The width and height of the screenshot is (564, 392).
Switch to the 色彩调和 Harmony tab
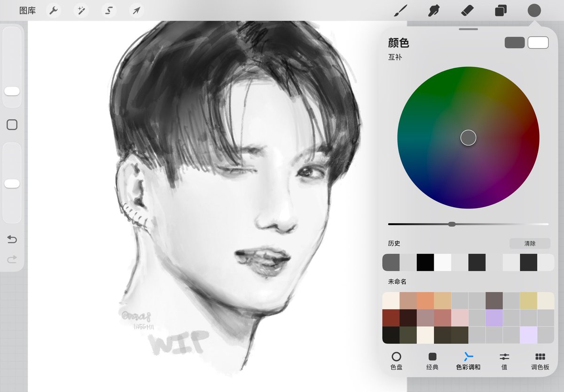(x=468, y=361)
